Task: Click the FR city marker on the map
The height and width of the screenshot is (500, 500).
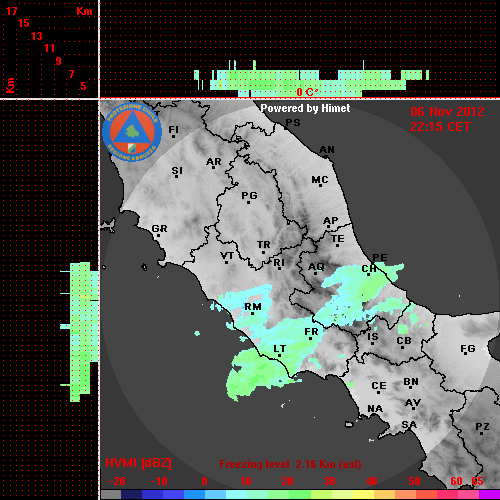Action: [310, 339]
